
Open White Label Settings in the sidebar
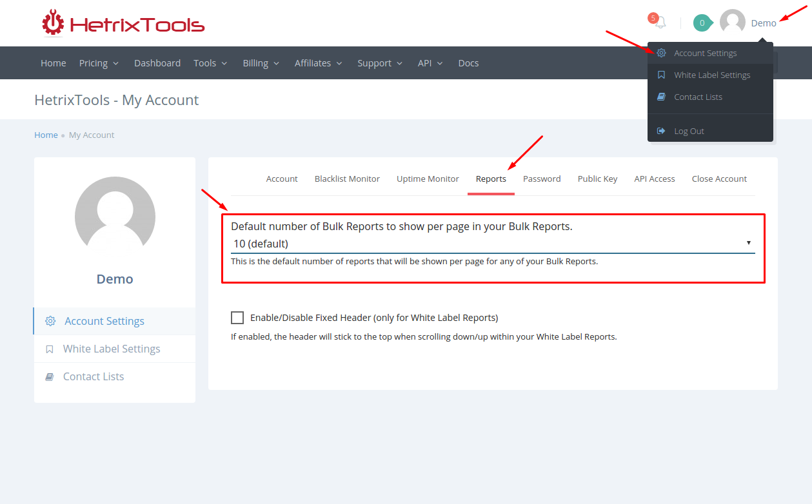coord(114,349)
